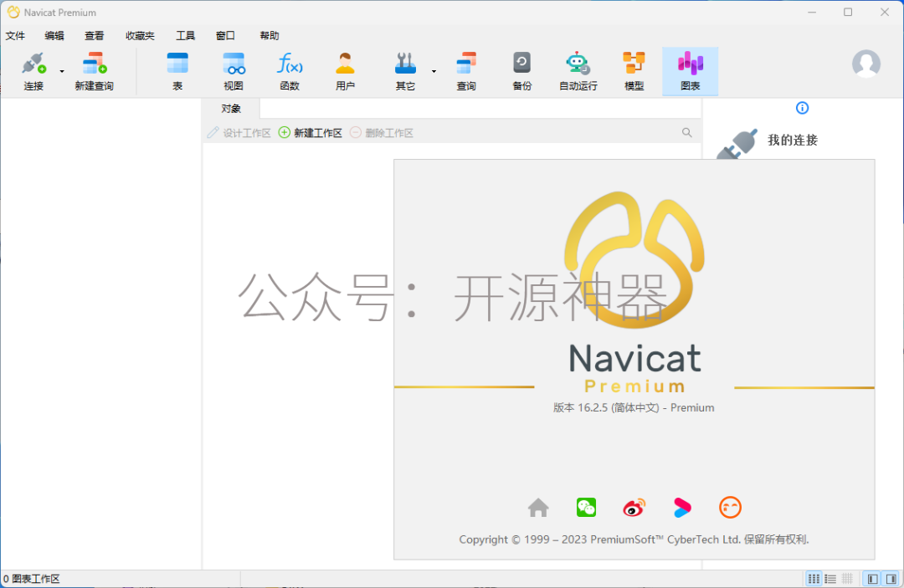The image size is (904, 588).
Task: Toggle the left navigation pane
Action: (873, 579)
